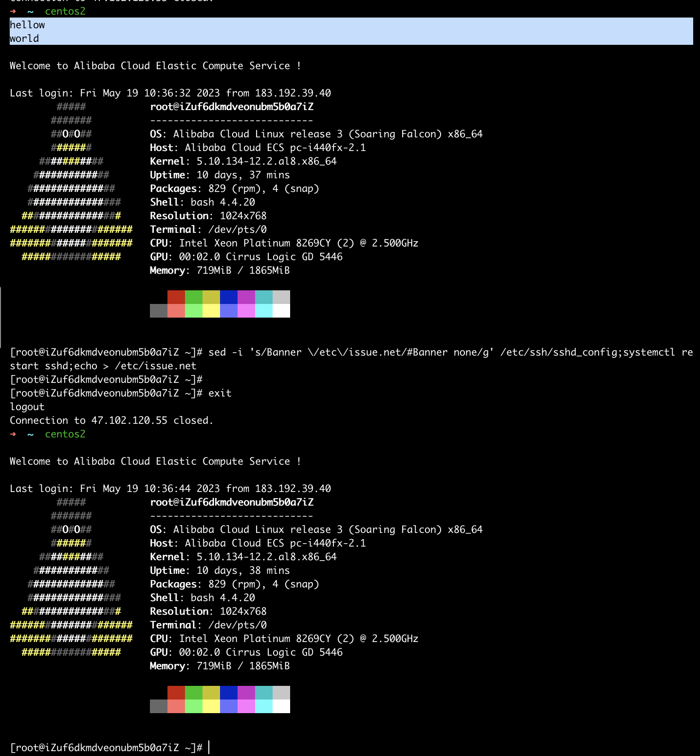Click the "Last login" line showing 10:36:32
The image size is (700, 756).
(170, 93)
